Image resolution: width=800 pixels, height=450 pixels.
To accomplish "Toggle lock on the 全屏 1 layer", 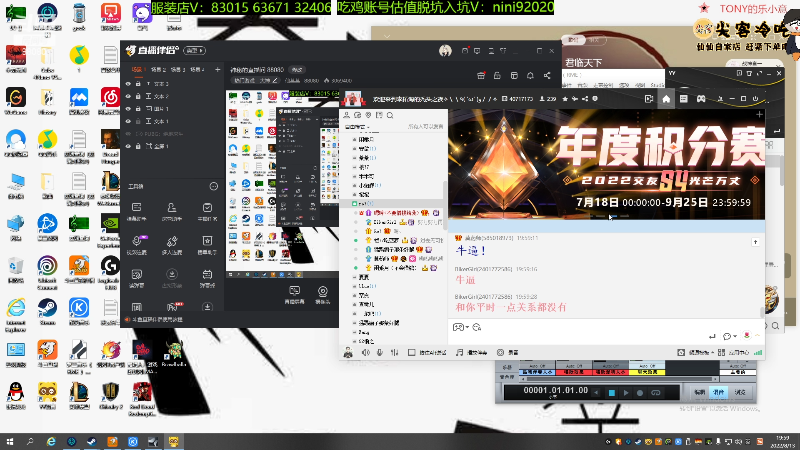I will point(138,146).
